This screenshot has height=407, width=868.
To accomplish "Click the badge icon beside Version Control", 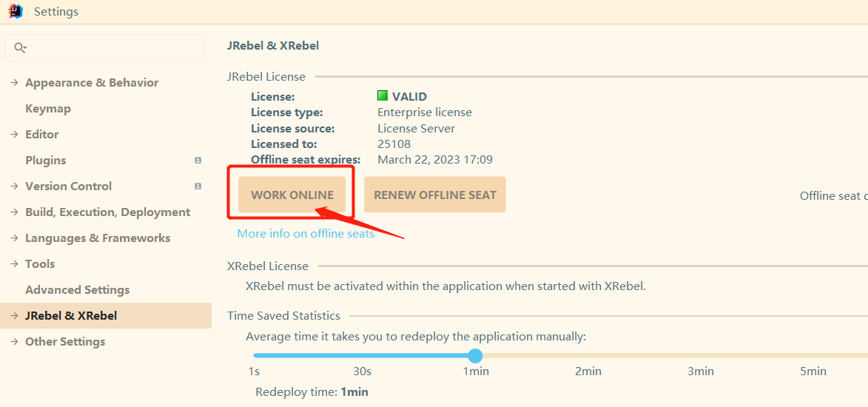I will pyautogui.click(x=198, y=186).
